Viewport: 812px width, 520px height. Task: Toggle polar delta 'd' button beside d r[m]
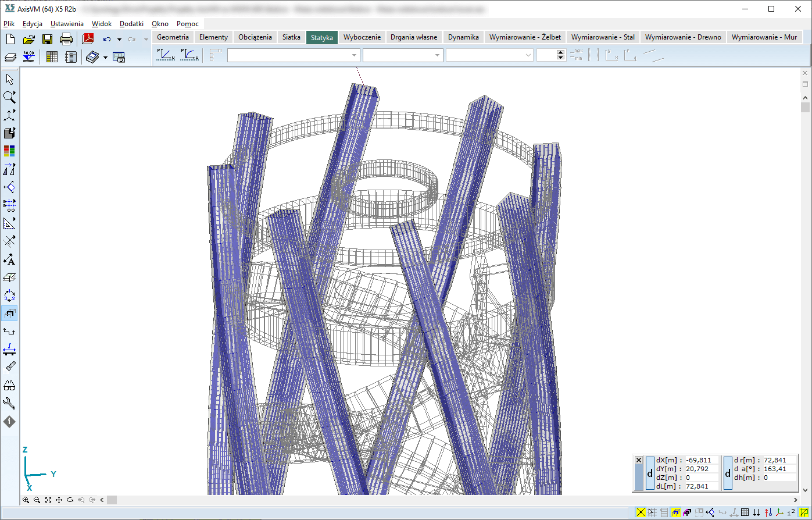pos(728,473)
